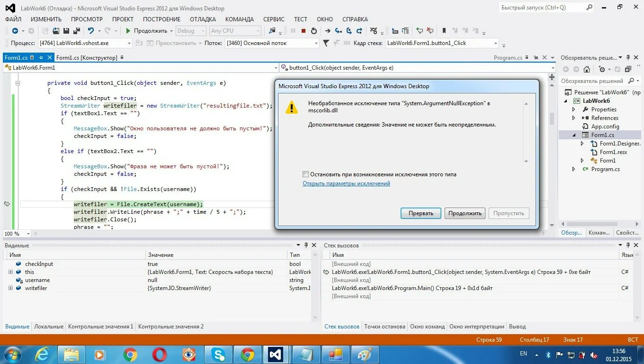Open the editor zoom 100 % dropdown
The height and width of the screenshot is (364, 644).
pyautogui.click(x=28, y=234)
